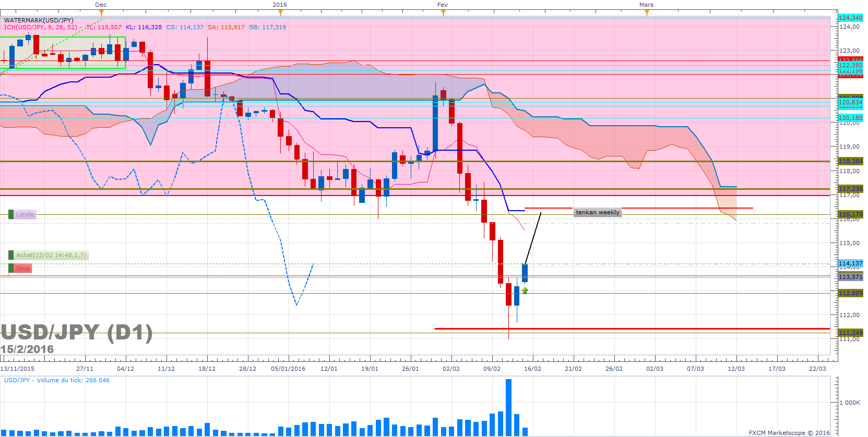Select the ICH(USD/JPY, 9, 26, 52) indicator label
This screenshot has width=868, height=437.
pos(41,27)
